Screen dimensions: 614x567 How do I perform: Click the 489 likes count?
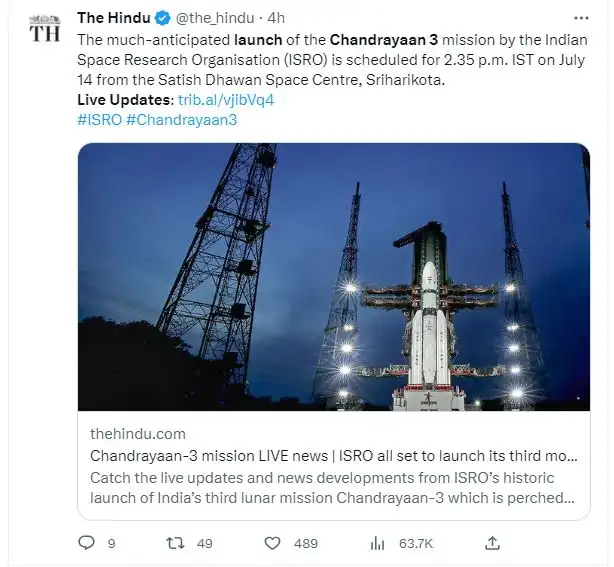coord(305,543)
